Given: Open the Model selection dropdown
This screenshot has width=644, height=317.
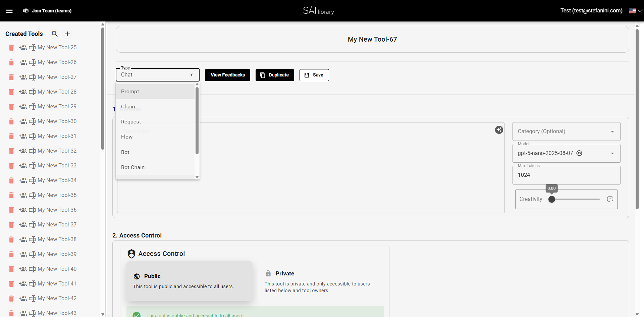Looking at the screenshot, I should (x=612, y=153).
